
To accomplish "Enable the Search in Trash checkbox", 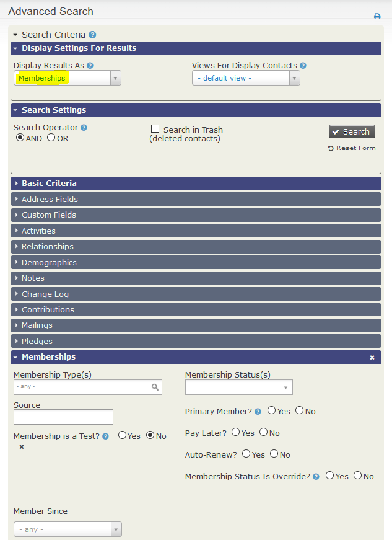I will tap(155, 129).
